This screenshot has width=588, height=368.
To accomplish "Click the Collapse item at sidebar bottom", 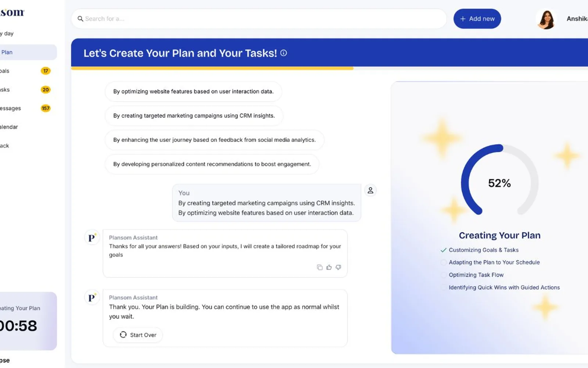I will 5,360.
